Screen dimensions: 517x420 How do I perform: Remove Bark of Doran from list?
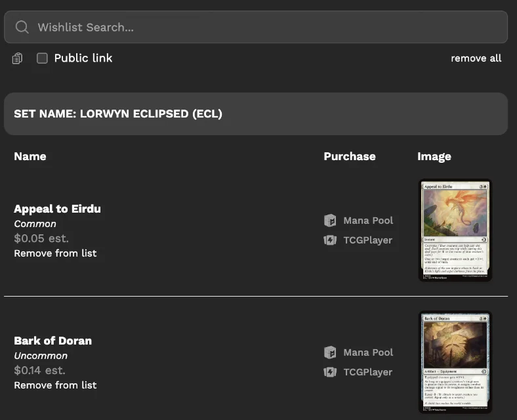55,385
